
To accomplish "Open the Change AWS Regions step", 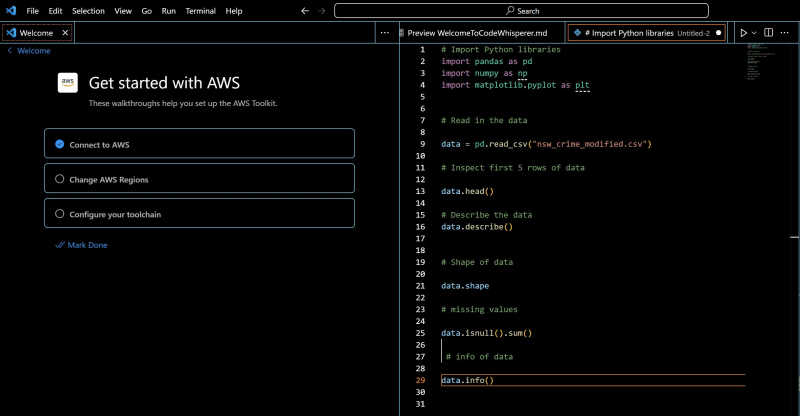I will [199, 178].
